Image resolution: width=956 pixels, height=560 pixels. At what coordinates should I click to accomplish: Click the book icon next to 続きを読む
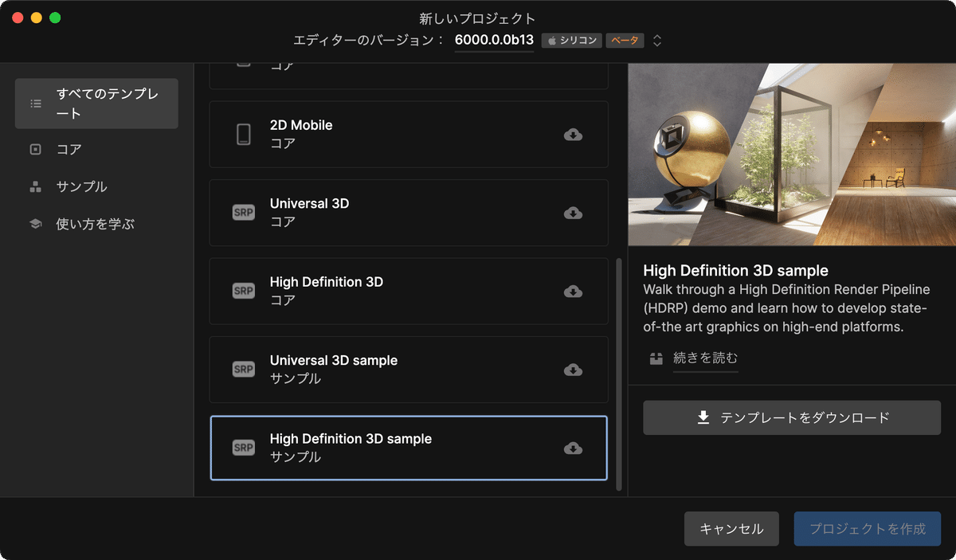(656, 358)
